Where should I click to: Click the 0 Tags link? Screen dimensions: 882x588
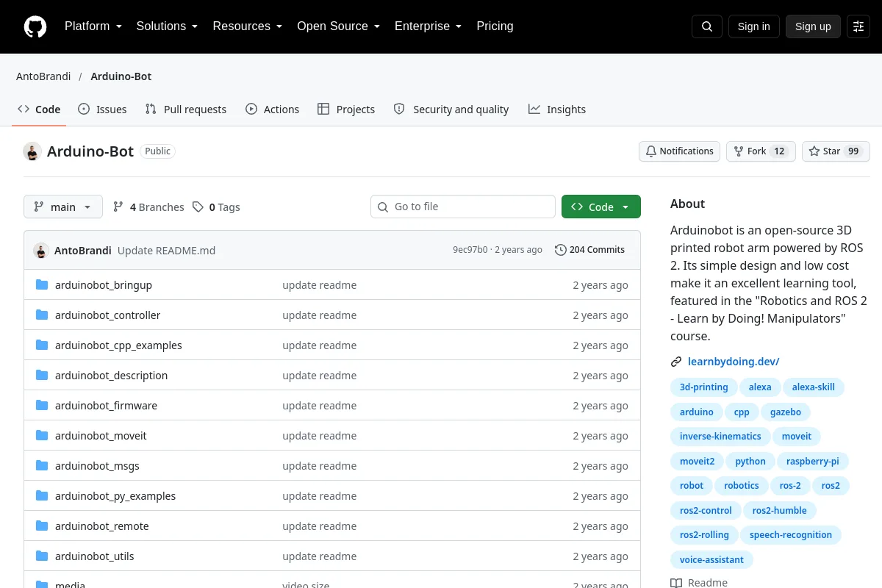click(x=217, y=207)
